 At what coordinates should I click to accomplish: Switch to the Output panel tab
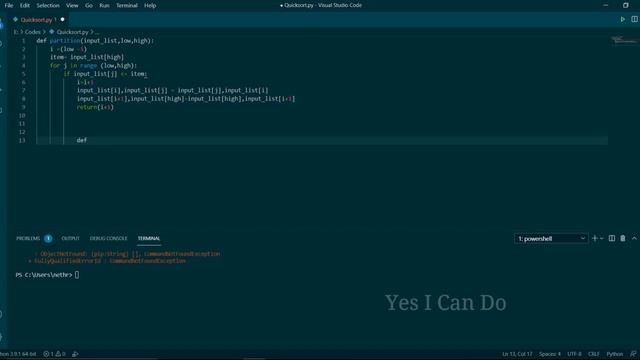click(x=70, y=238)
